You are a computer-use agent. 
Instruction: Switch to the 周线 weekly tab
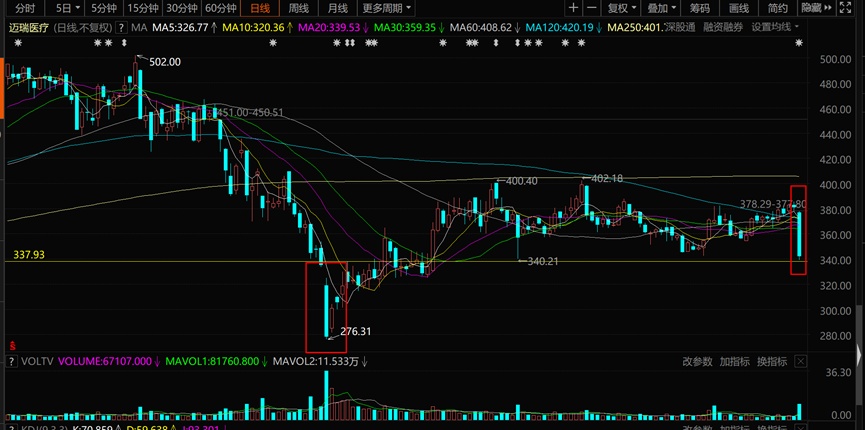298,8
